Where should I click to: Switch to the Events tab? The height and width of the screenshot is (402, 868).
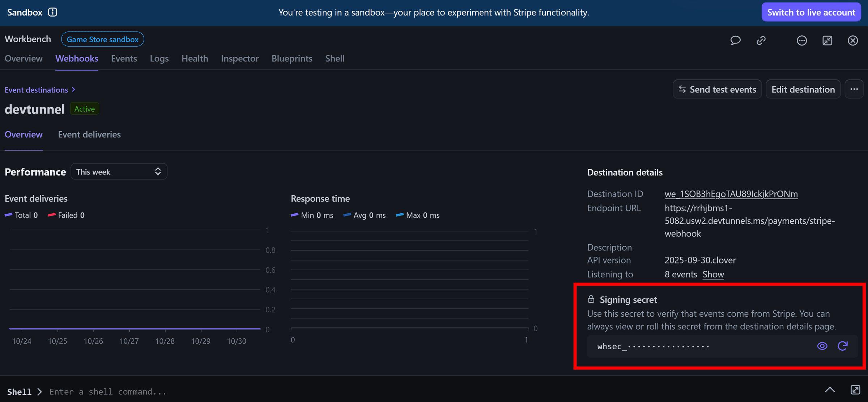[124, 59]
